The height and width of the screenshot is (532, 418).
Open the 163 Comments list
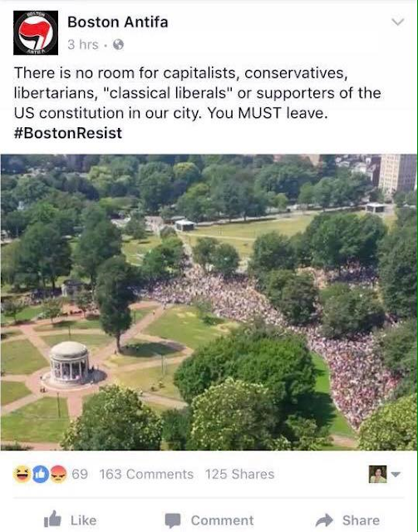pyautogui.click(x=146, y=475)
